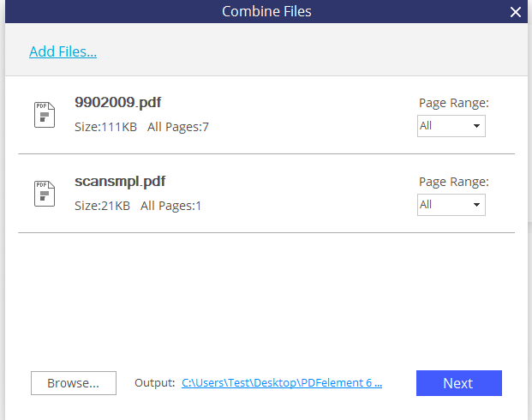The image size is (532, 420).
Task: Select the scansmpl.pdf file name
Action: point(120,182)
